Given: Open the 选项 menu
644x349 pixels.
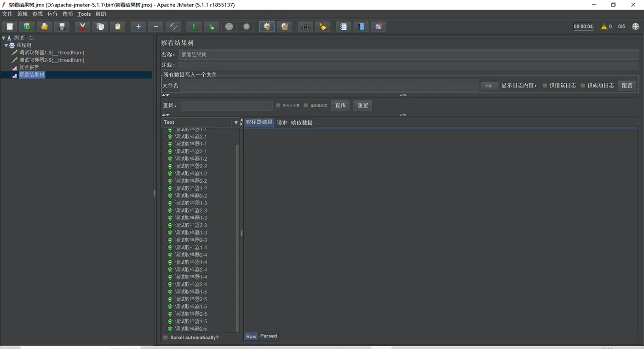Looking at the screenshot, I should (68, 14).
